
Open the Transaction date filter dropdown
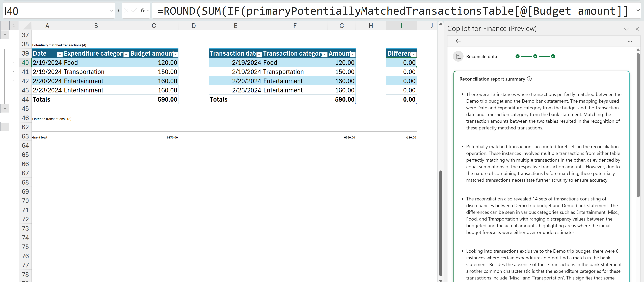tap(259, 54)
